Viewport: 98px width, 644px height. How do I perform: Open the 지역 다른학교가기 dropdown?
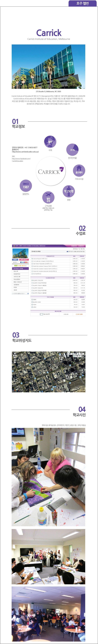(21, 294)
